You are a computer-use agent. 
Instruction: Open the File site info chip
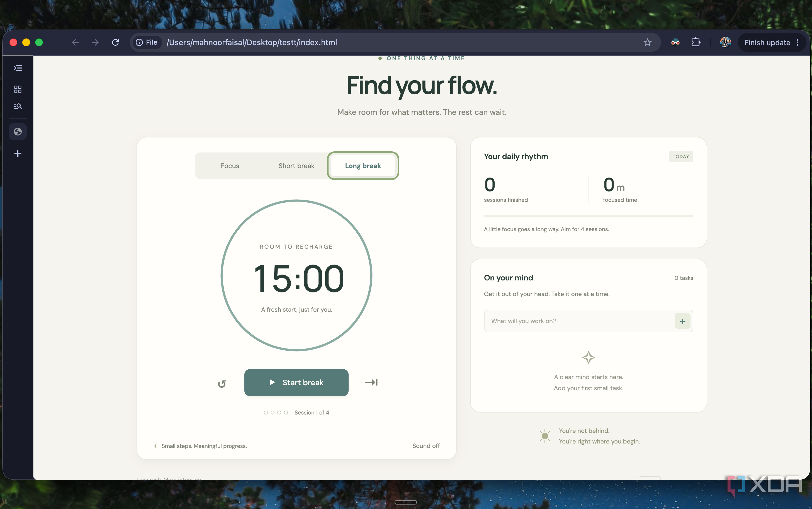[x=147, y=42]
